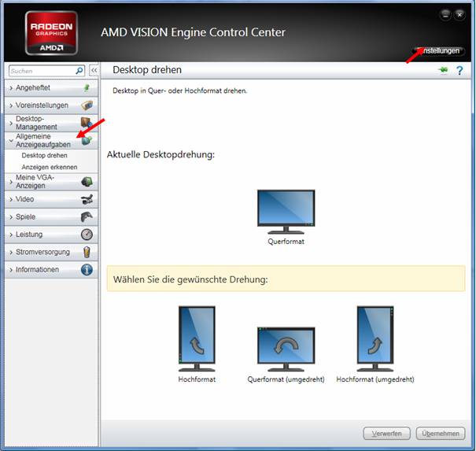Image resolution: width=476 pixels, height=451 pixels.
Task: Click the green pin icon beside Angeheftet
Action: [87, 88]
